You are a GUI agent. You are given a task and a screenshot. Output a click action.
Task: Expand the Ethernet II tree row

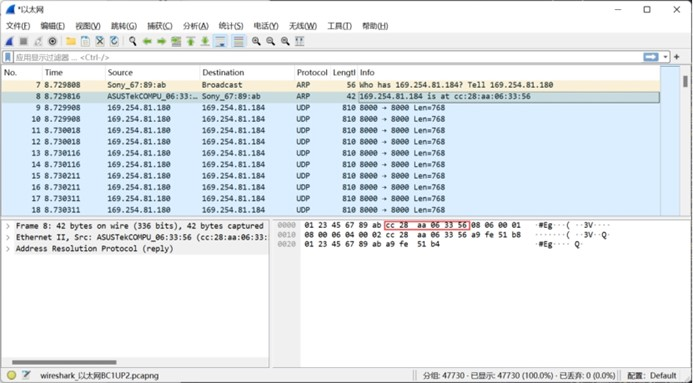pos(8,237)
